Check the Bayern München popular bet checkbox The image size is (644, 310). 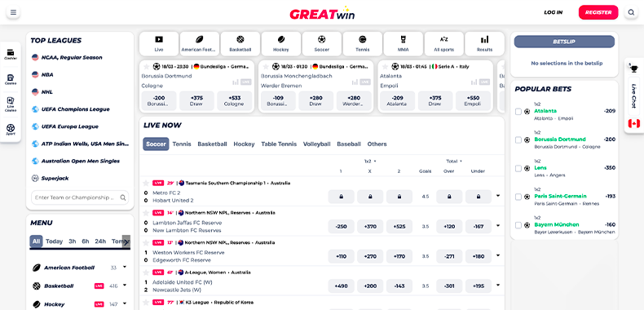point(518,225)
